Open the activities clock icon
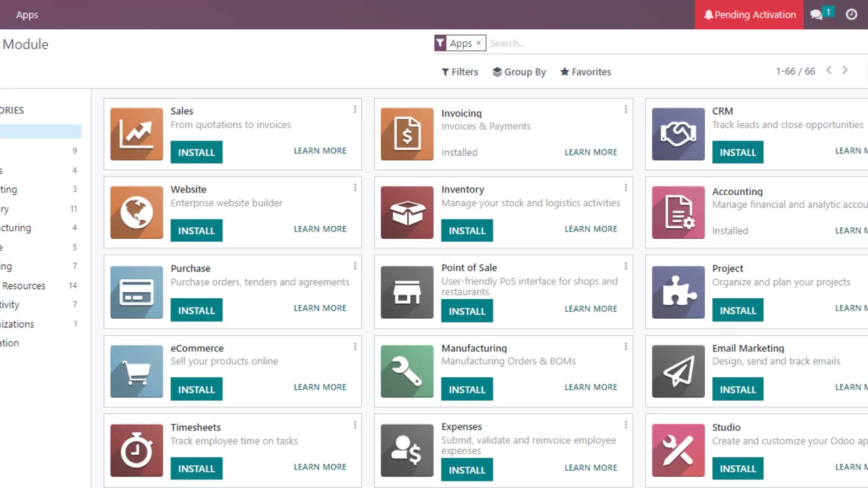868x488 pixels. tap(851, 15)
